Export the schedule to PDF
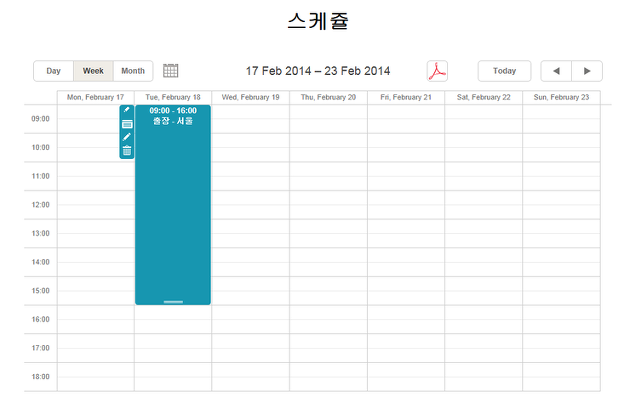Viewport: 630px width, 415px height. 437,71
